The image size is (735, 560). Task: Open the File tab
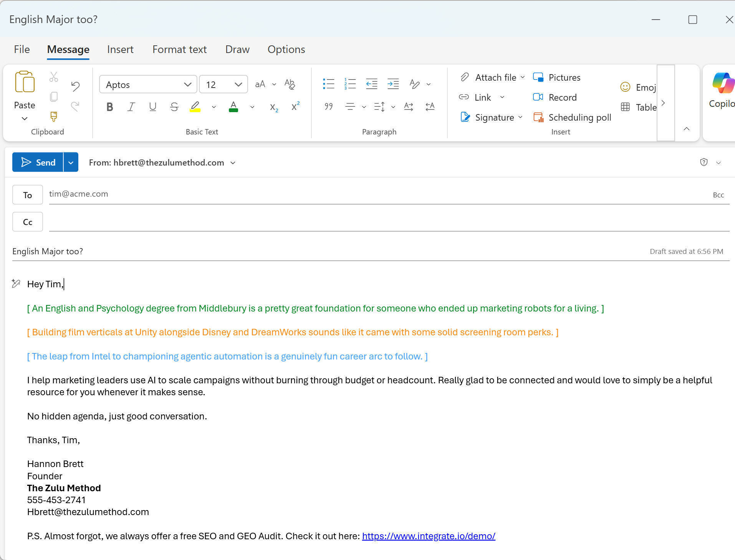(22, 49)
